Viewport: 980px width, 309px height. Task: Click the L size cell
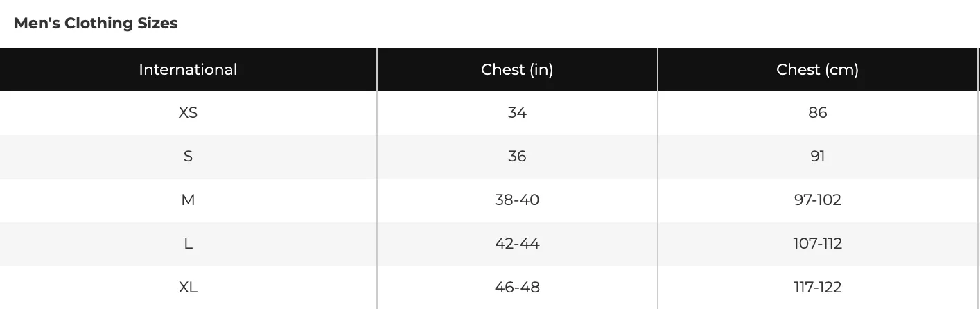tap(188, 244)
